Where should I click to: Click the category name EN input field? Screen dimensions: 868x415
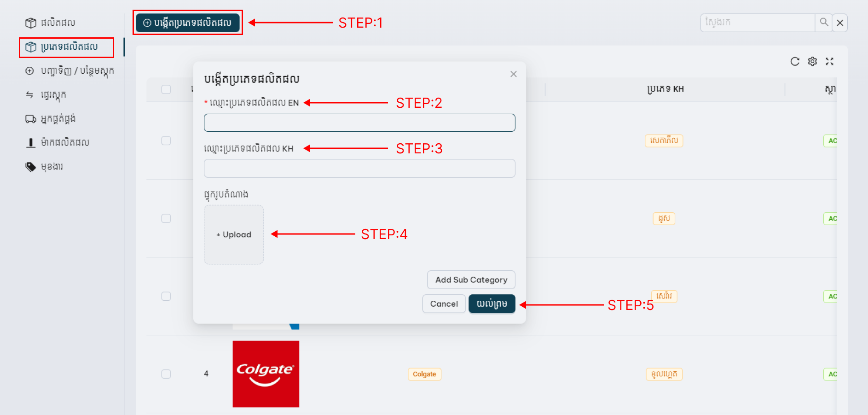[359, 123]
